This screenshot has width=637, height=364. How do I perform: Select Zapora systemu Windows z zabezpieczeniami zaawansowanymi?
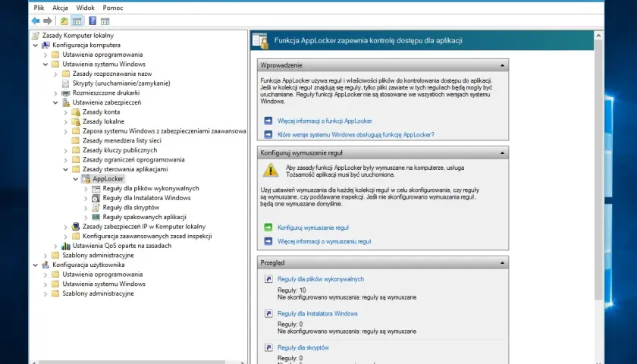(164, 131)
